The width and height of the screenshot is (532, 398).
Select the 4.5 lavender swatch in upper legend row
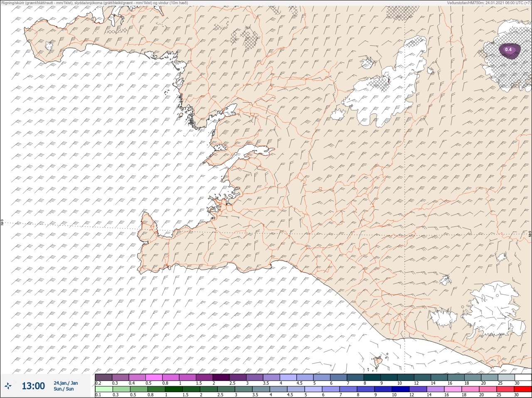point(305,377)
